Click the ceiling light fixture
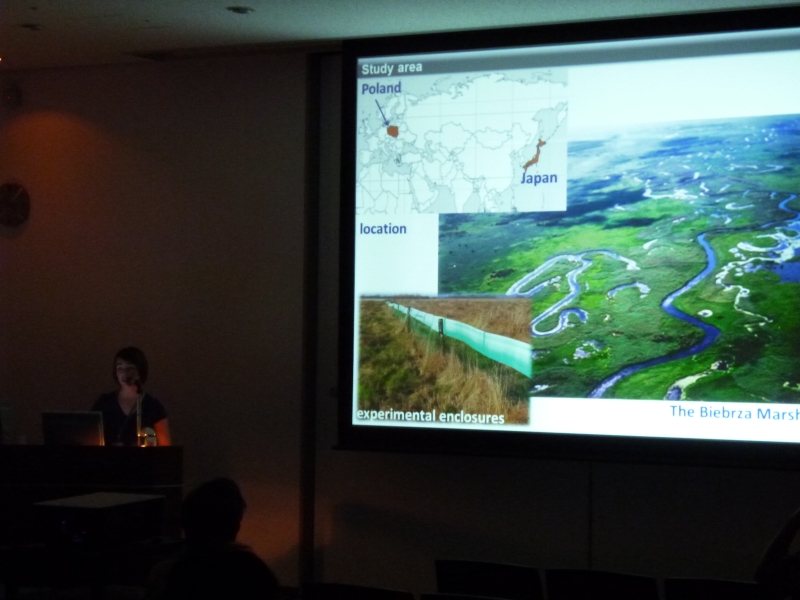The width and height of the screenshot is (800, 600). pyautogui.click(x=239, y=10)
